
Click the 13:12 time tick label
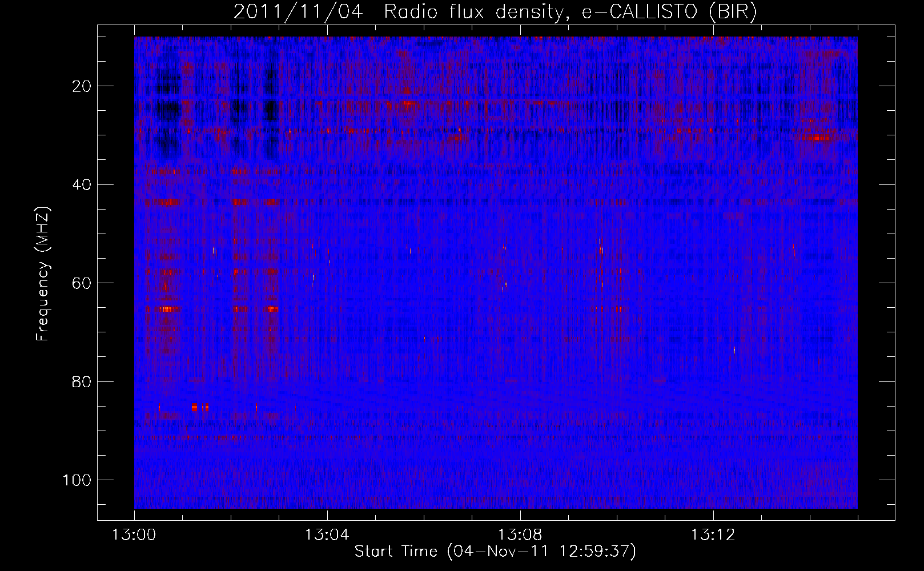pos(713,535)
